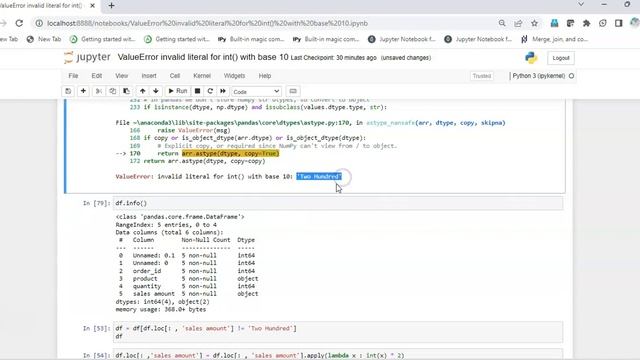Click the Jupyter logo
640x360 pixels.
[87, 58]
